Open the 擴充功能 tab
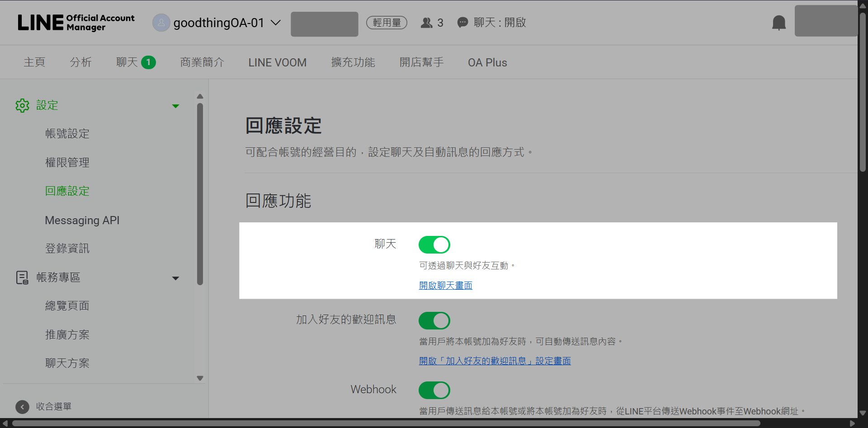 [353, 62]
